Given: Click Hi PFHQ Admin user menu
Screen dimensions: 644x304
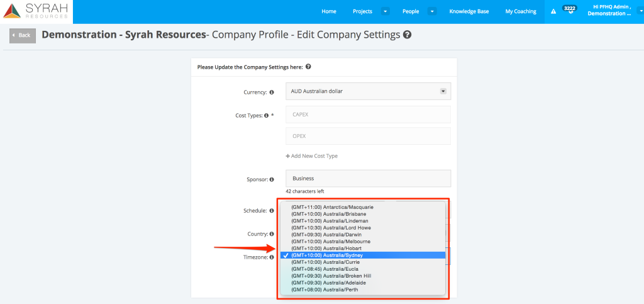Looking at the screenshot, I should point(609,10).
